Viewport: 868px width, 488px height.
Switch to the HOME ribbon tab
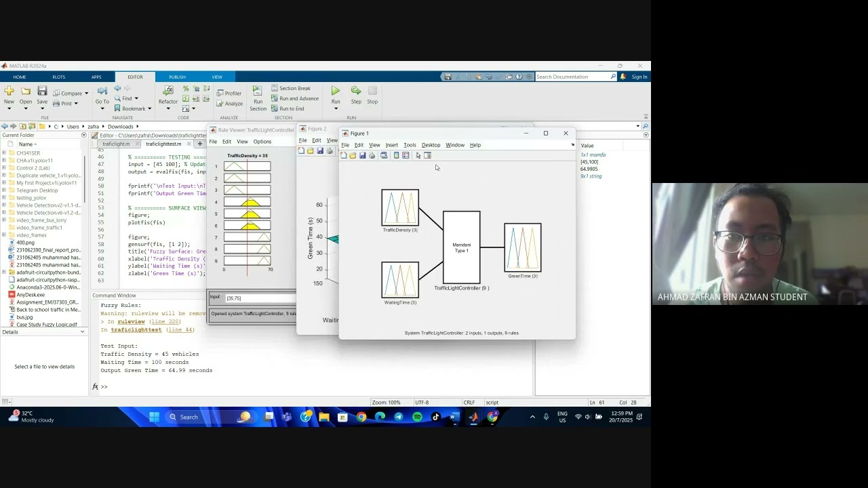(20, 77)
